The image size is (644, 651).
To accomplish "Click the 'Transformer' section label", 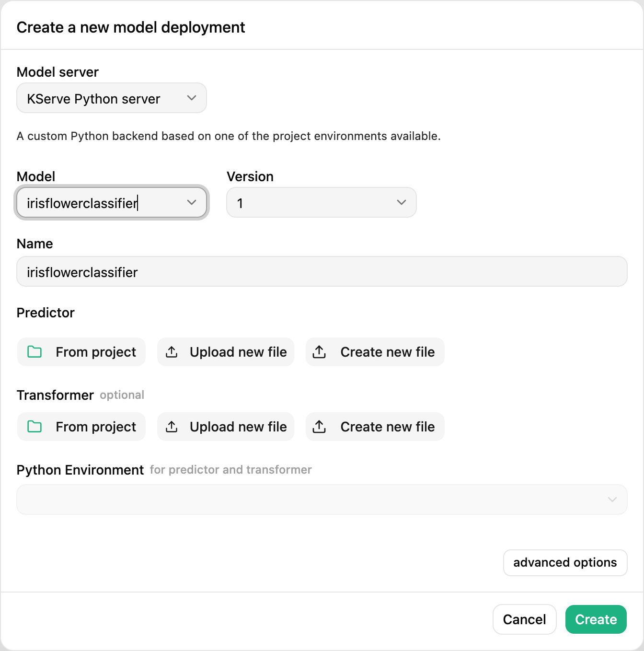I will click(x=55, y=395).
